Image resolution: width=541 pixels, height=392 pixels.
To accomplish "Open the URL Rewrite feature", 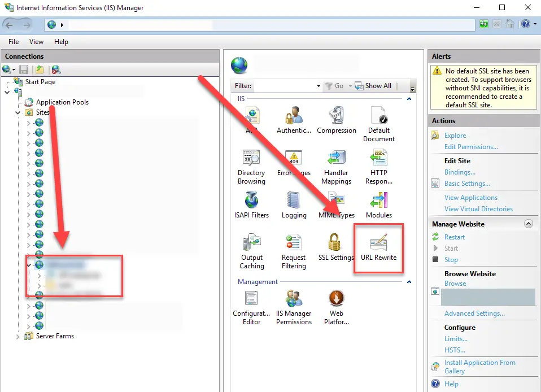I will [378, 247].
